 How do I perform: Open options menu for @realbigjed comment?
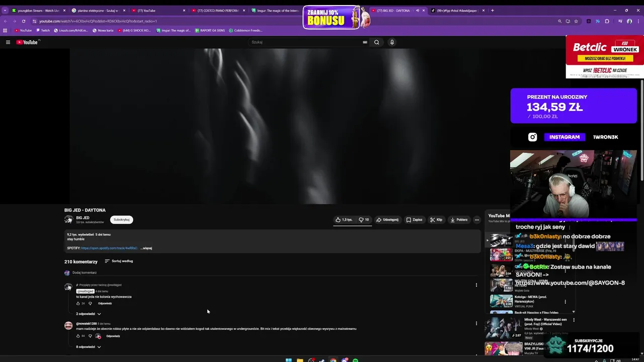(476, 285)
